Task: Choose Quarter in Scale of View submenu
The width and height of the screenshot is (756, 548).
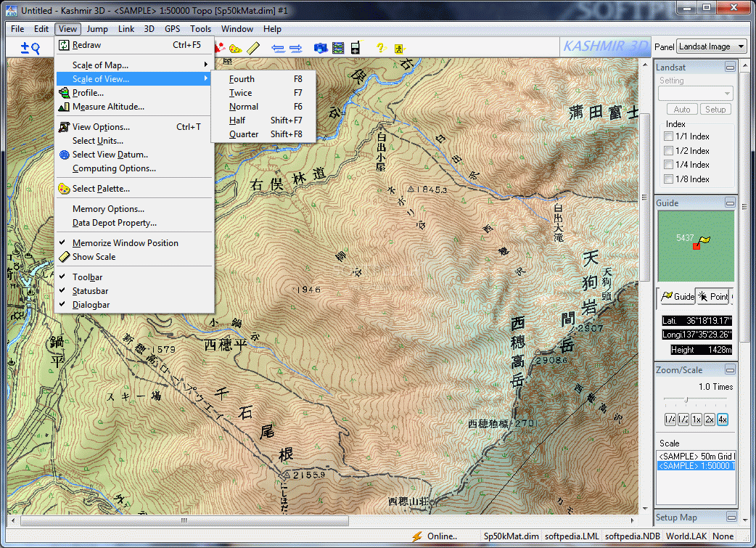Action: tap(264, 134)
